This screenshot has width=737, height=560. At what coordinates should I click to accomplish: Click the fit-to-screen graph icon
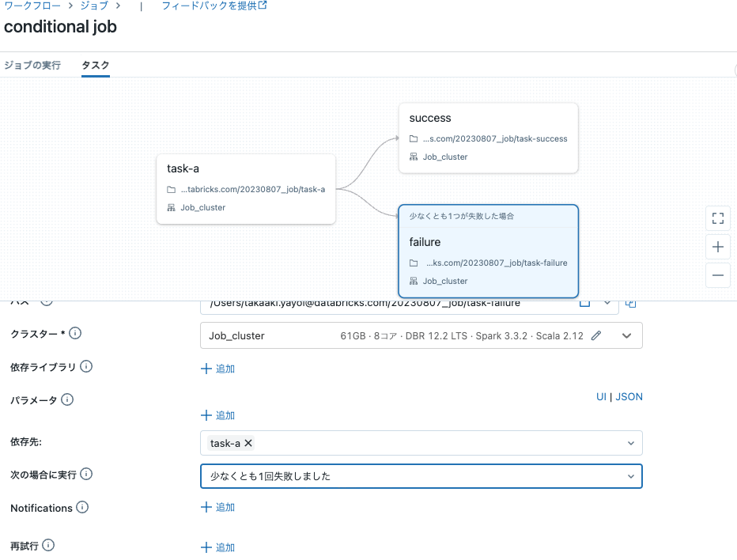[718, 218]
